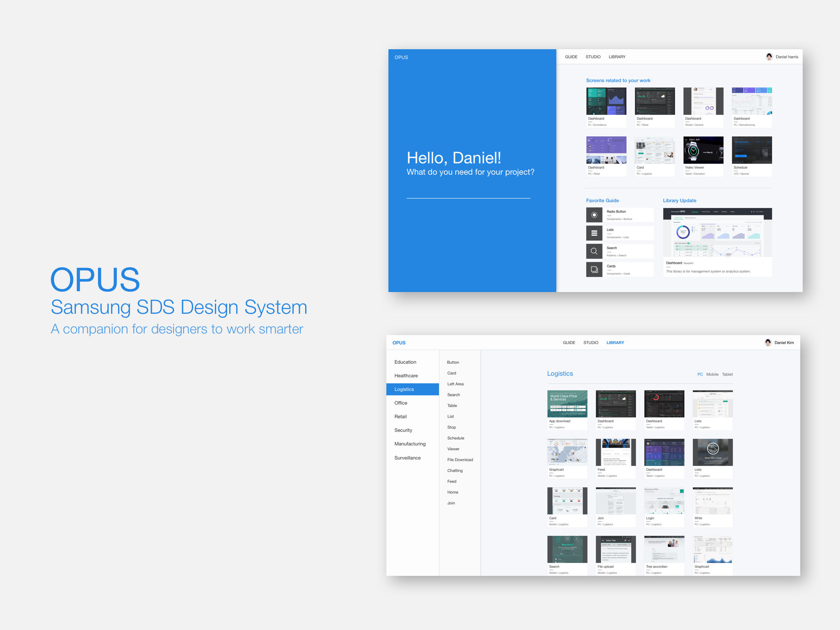
Task: Select the PC device filter
Action: pos(700,374)
